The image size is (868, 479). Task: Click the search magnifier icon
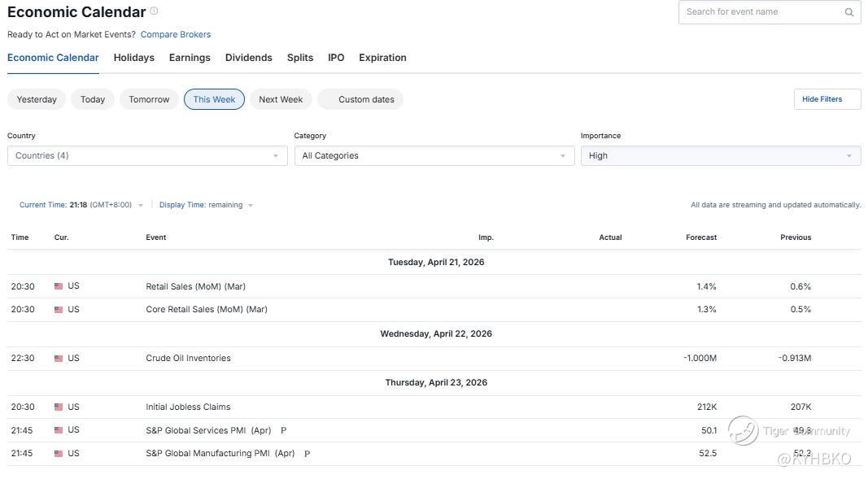click(x=849, y=12)
